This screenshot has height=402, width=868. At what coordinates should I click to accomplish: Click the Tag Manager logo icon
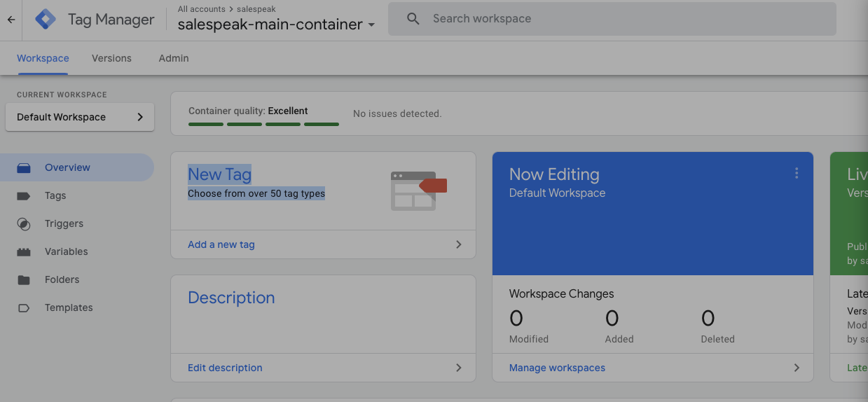pos(46,20)
